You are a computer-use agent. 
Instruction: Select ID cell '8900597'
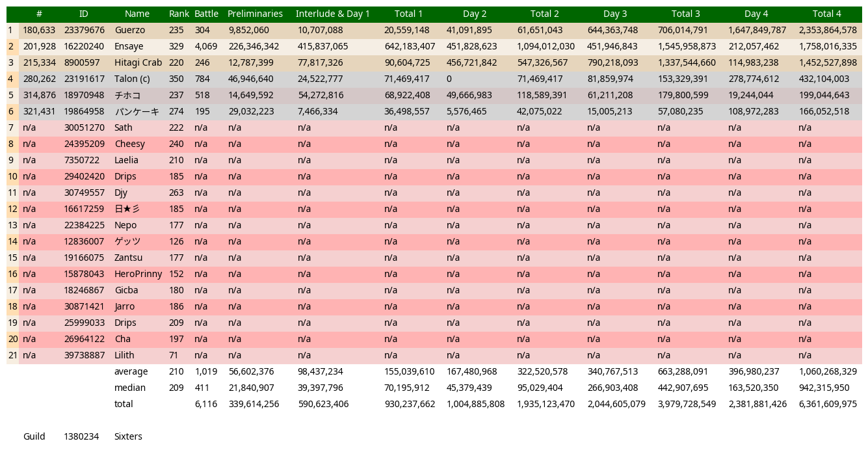[82, 62]
